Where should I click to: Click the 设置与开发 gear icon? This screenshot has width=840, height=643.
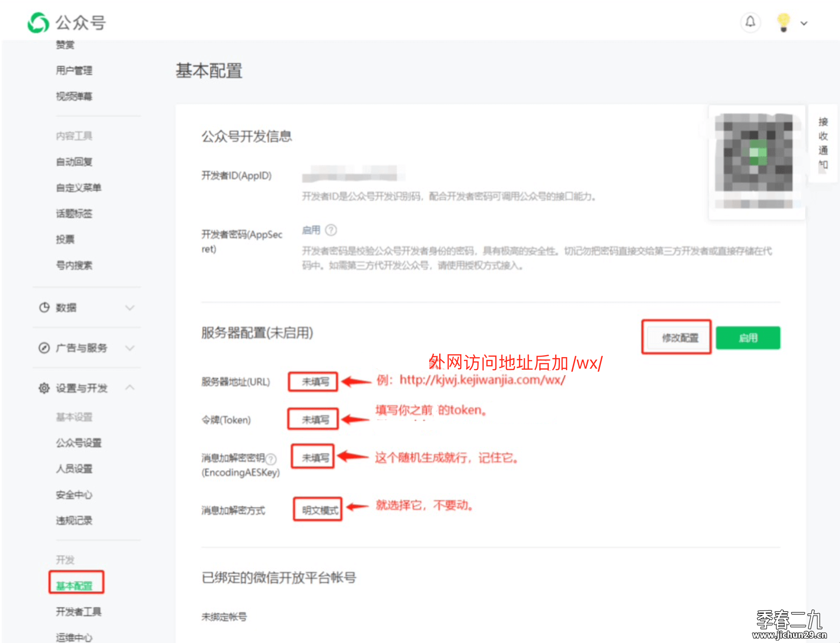tap(44, 388)
